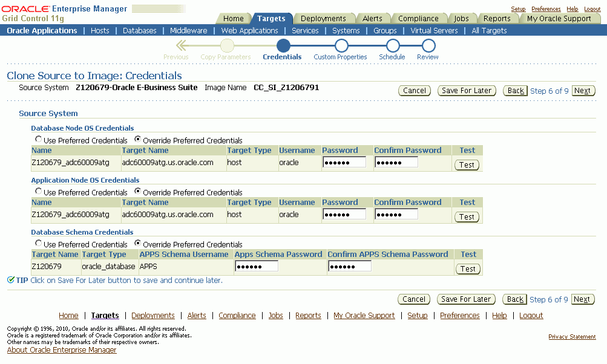The width and height of the screenshot is (607, 364).
Task: Click the Back button beside Image Name
Action: [515, 91]
